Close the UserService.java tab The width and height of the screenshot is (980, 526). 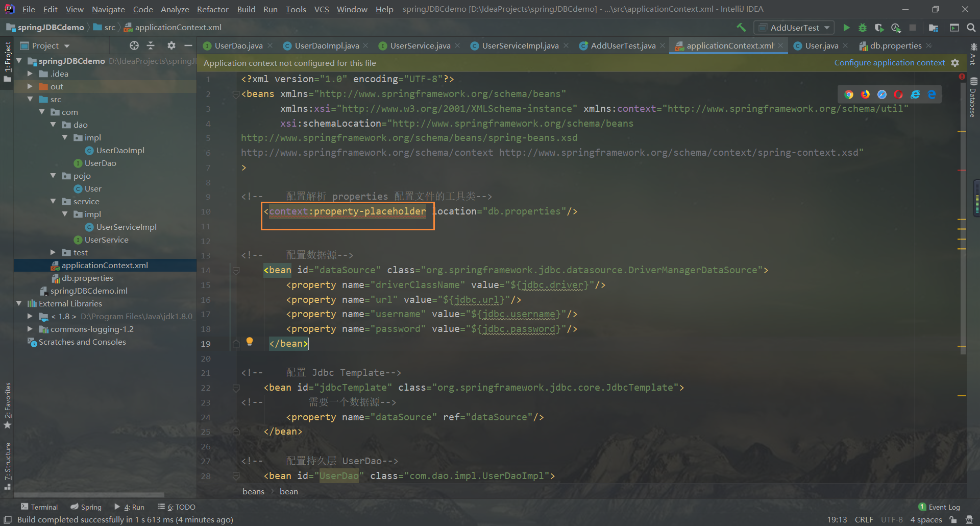click(458, 45)
